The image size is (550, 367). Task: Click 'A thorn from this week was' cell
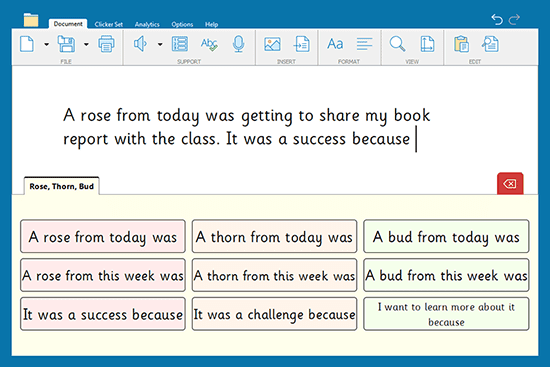274,275
